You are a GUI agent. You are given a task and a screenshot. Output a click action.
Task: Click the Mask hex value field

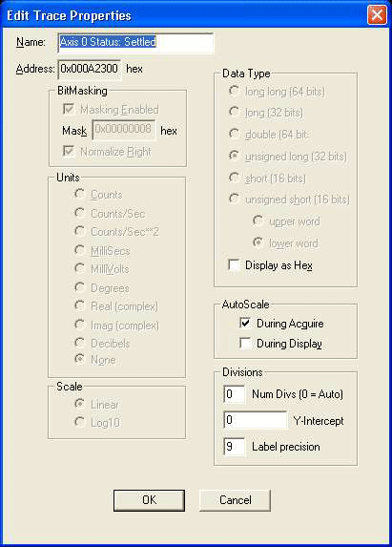[124, 130]
